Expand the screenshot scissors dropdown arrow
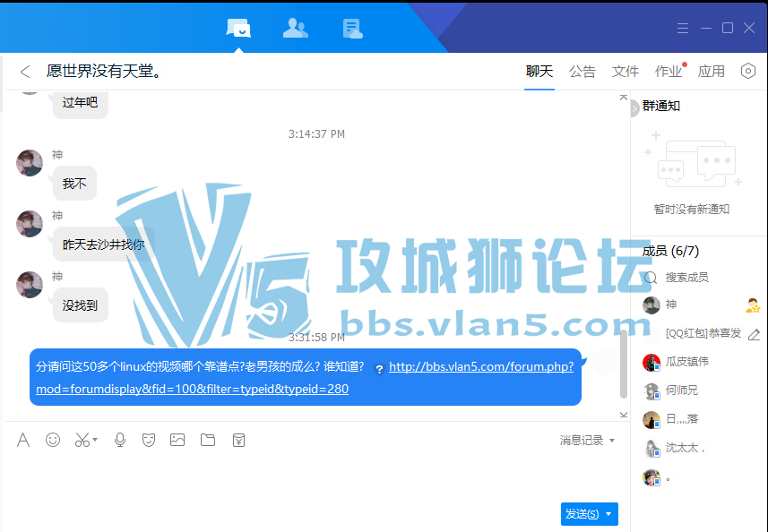This screenshot has width=768, height=532. (95, 440)
